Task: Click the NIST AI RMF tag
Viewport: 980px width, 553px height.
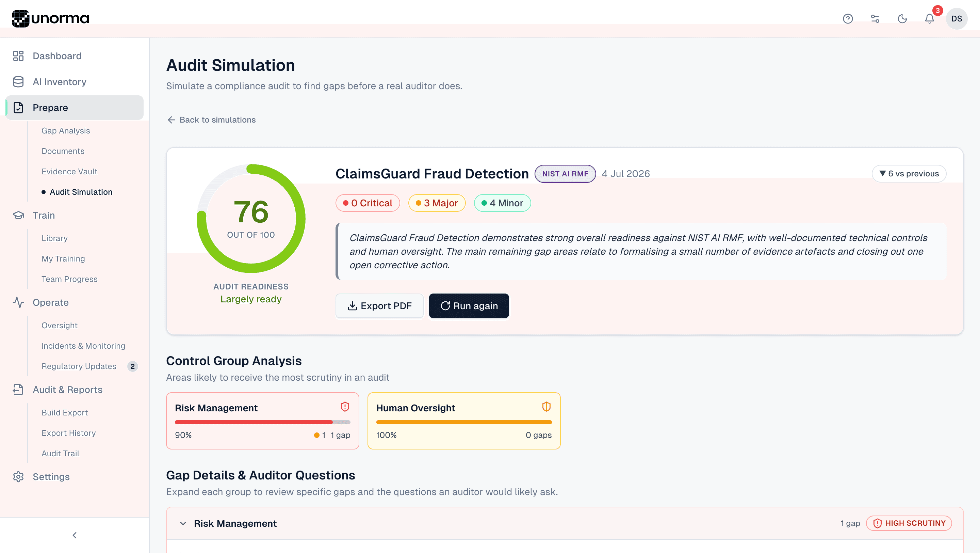Action: (565, 174)
